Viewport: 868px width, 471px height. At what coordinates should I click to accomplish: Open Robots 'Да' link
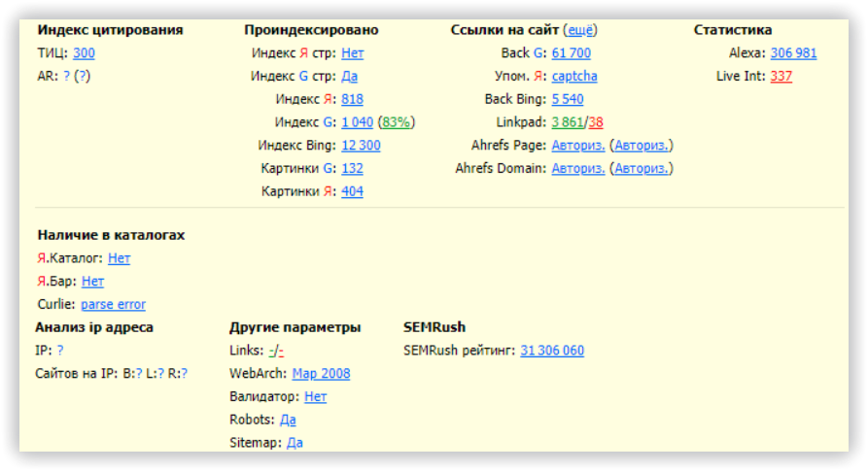(x=288, y=421)
